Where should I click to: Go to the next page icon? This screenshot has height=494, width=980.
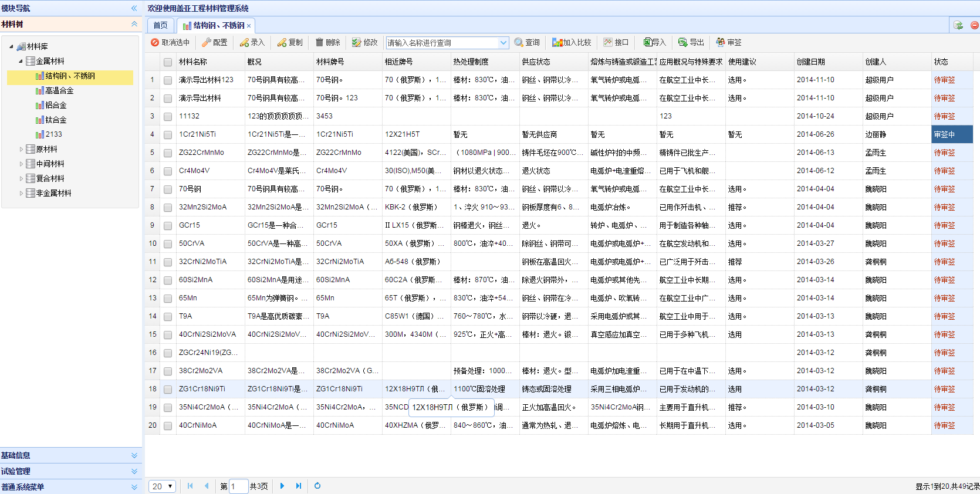click(x=282, y=486)
